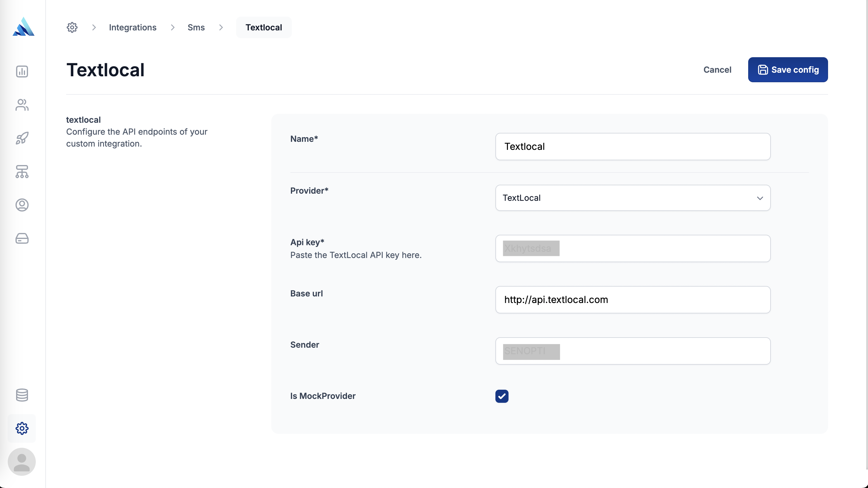868x488 pixels.
Task: Click the user avatar at sidebar bottom
Action: (x=21, y=461)
